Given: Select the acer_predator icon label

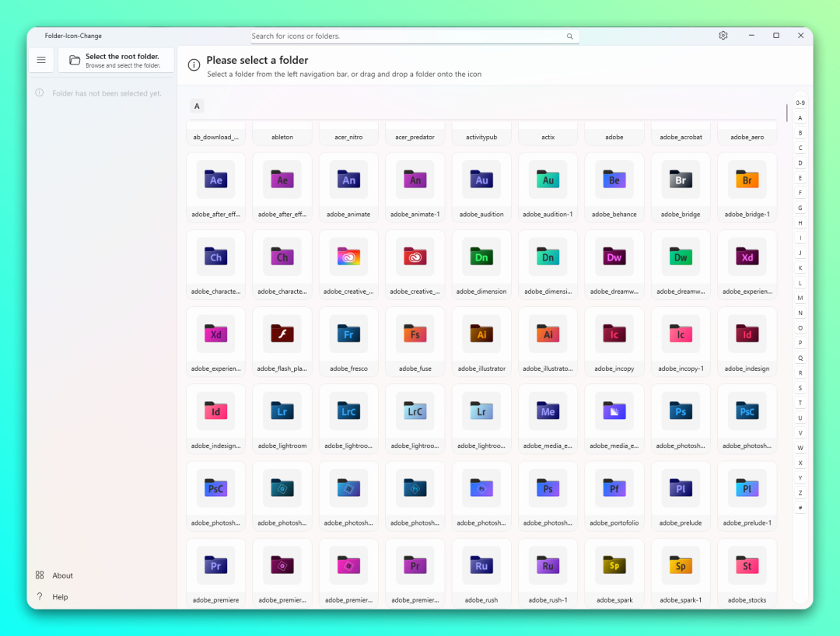Looking at the screenshot, I should coord(415,137).
